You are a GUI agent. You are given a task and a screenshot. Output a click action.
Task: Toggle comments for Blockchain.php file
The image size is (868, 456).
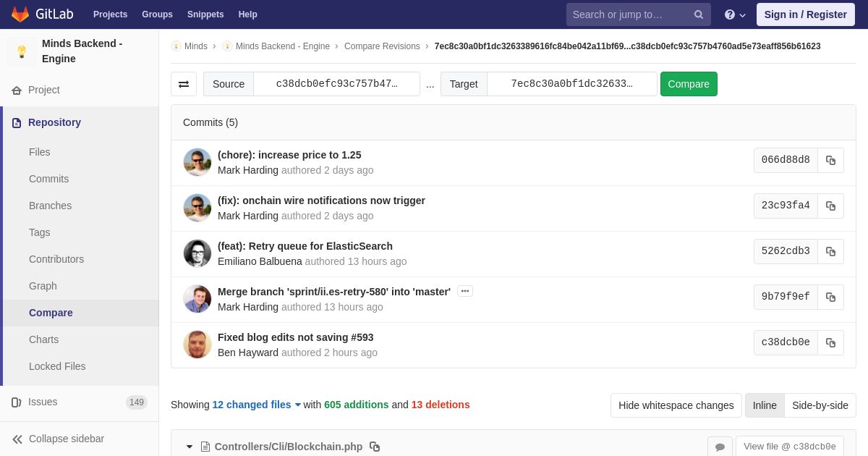pos(720,447)
